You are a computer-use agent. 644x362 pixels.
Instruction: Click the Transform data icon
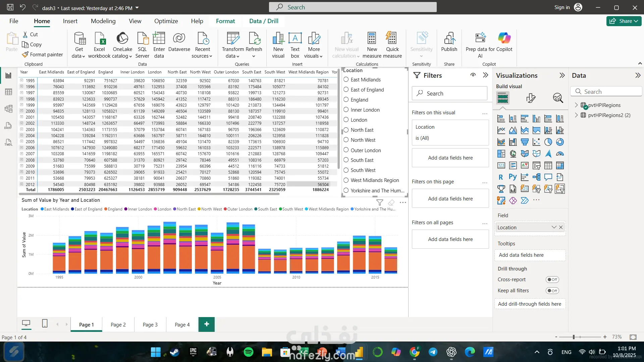pyautogui.click(x=233, y=39)
